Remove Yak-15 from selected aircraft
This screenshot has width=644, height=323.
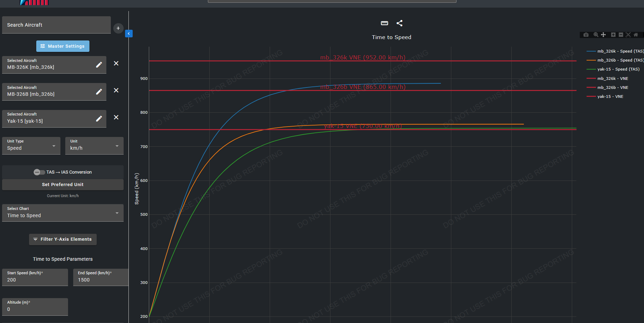[x=116, y=118]
